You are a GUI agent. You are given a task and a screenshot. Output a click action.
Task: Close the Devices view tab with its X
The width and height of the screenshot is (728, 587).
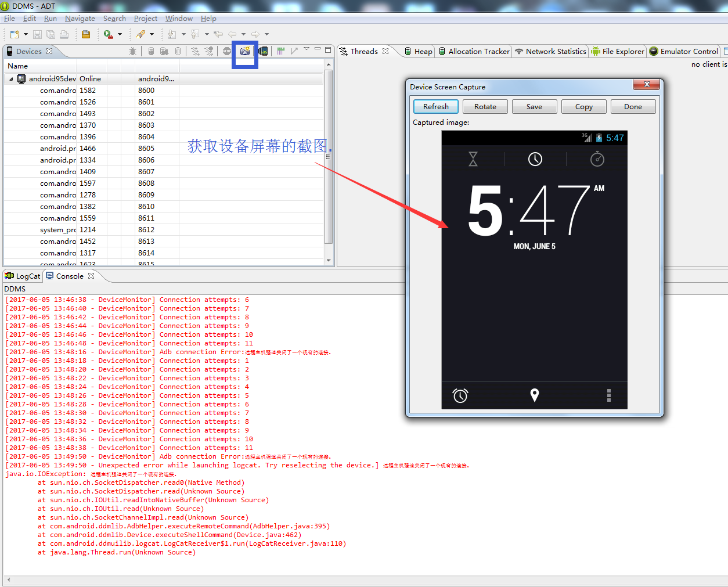click(49, 51)
